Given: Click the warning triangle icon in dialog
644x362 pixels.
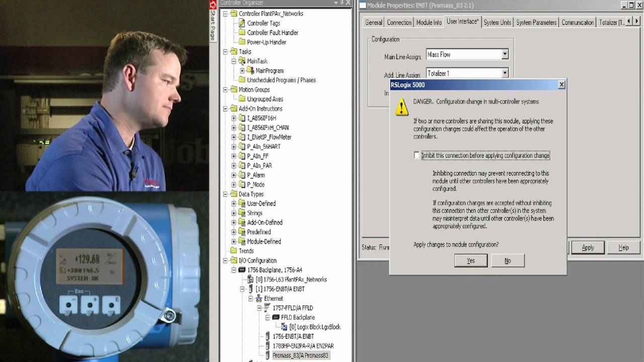Looking at the screenshot, I should [x=401, y=107].
